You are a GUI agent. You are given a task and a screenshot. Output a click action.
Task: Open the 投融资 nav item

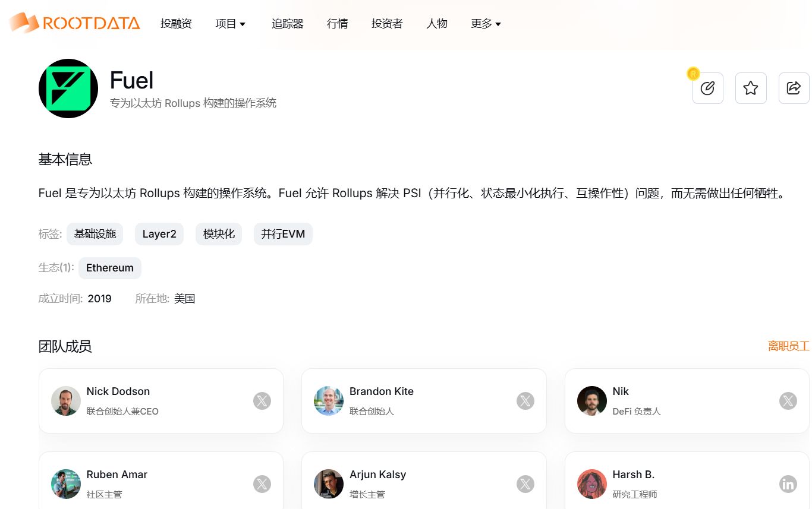[176, 24]
